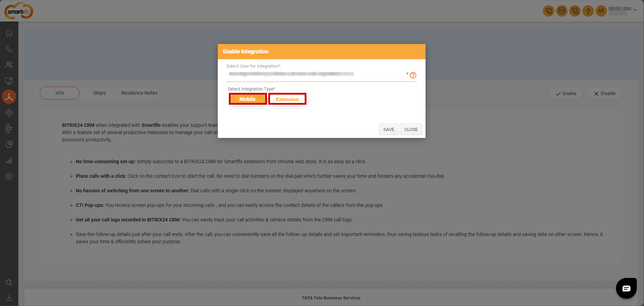Open the phone with transfer arrows icon
This screenshot has width=644, height=306.
click(x=9, y=129)
